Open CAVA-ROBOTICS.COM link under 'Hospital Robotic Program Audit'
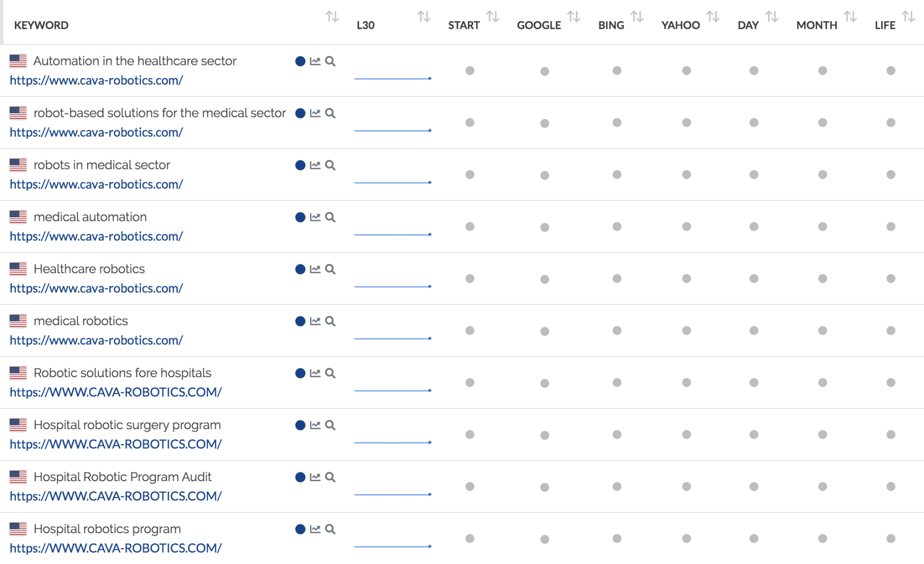Image resolution: width=924 pixels, height=564 pixels. pos(115,496)
